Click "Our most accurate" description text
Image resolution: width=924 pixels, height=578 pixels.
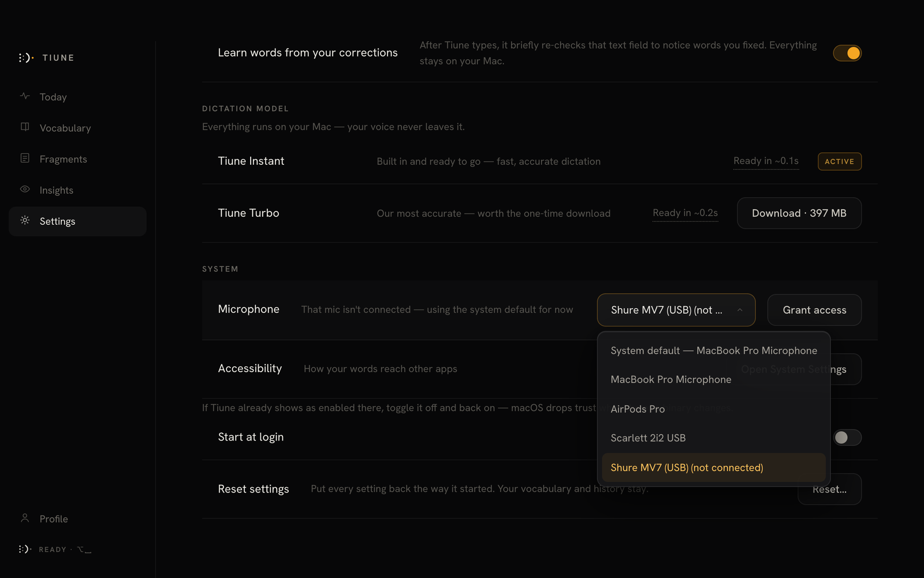coord(494,214)
